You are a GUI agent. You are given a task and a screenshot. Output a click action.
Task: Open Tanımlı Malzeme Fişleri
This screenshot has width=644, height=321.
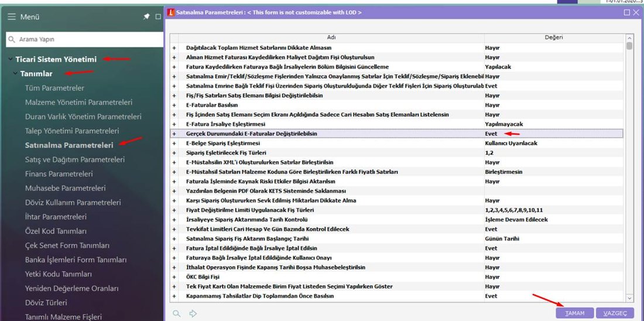tap(63, 317)
